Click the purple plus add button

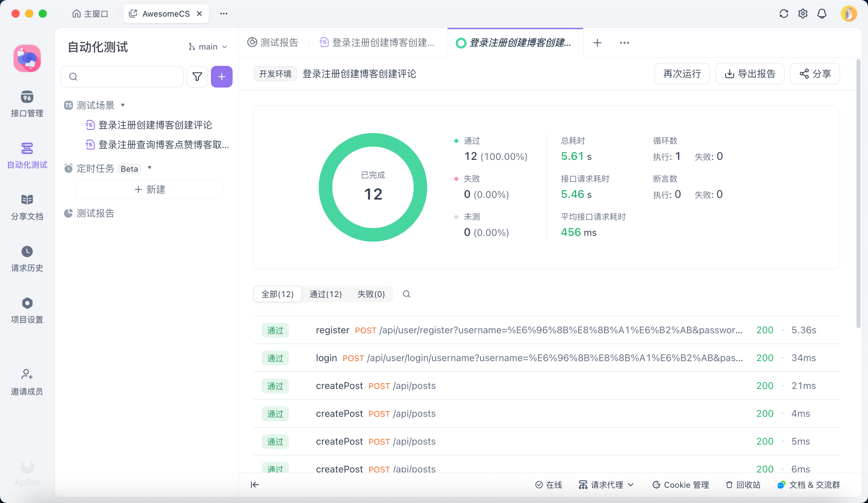pyautogui.click(x=221, y=76)
